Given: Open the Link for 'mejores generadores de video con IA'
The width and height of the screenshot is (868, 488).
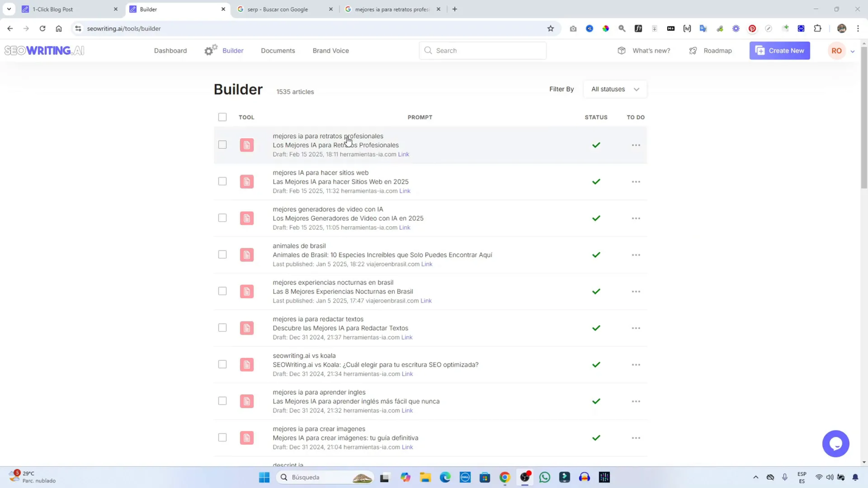Looking at the screenshot, I should pyautogui.click(x=405, y=228).
